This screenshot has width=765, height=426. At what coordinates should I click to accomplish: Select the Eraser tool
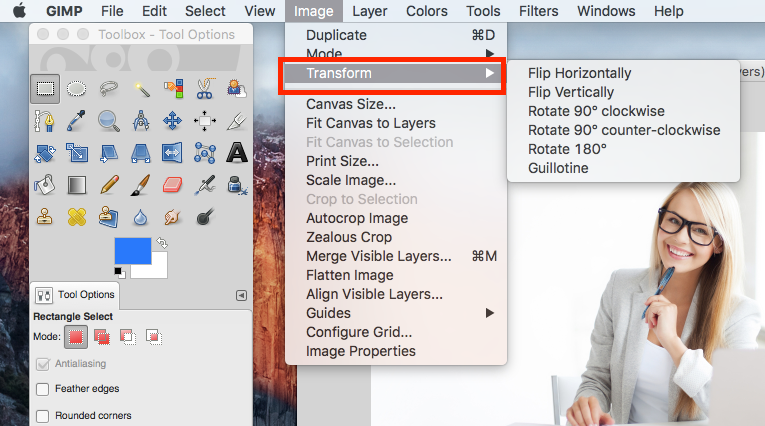point(172,185)
